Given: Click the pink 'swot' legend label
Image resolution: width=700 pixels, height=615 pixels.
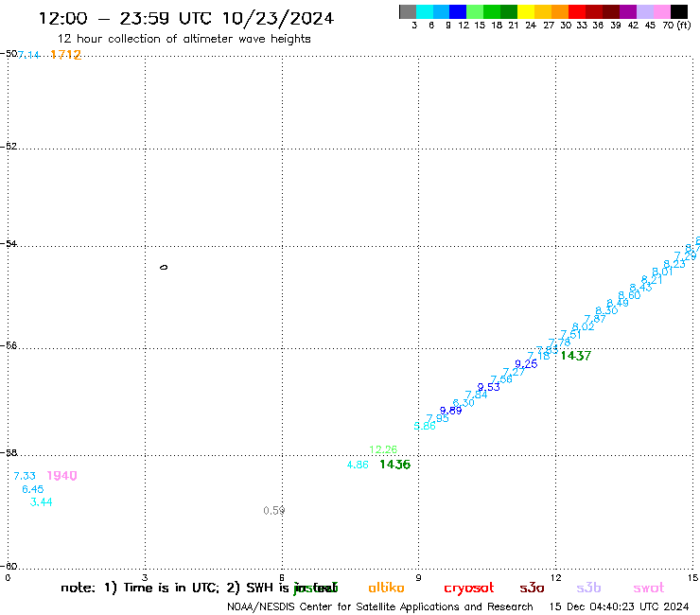Looking at the screenshot, I should [x=649, y=588].
